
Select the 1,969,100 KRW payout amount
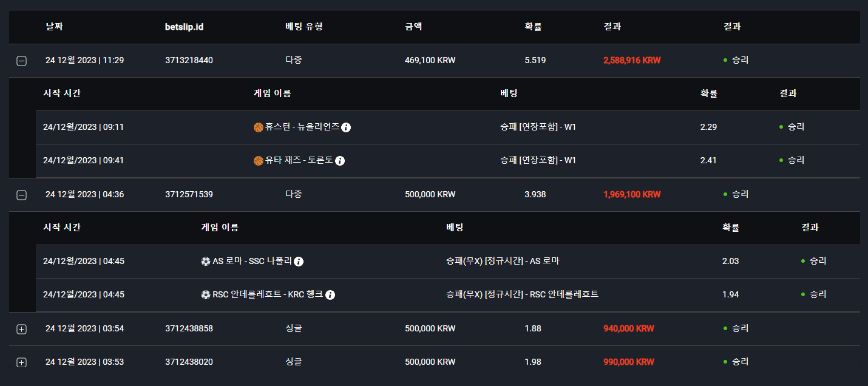coord(632,195)
